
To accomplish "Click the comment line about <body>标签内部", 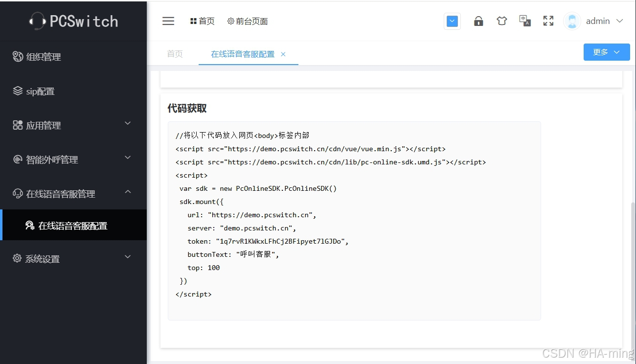I will click(x=242, y=136).
